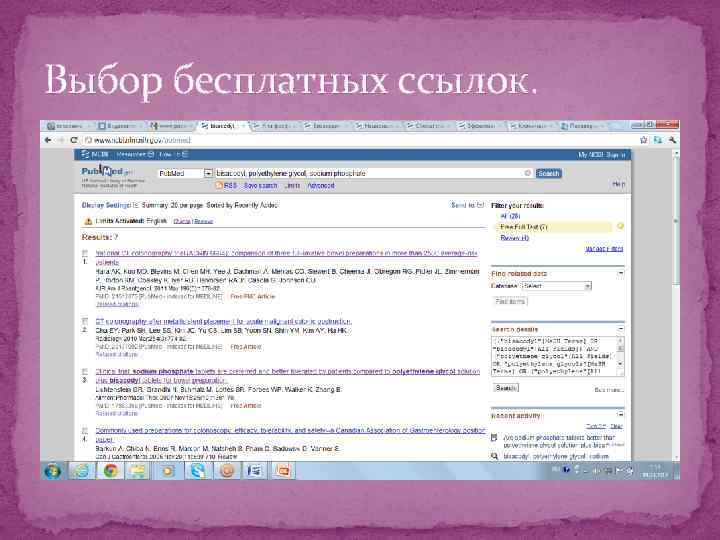Open result 3 sodium phosphate title link
This screenshot has height=540, width=720.
pyautogui.click(x=287, y=376)
